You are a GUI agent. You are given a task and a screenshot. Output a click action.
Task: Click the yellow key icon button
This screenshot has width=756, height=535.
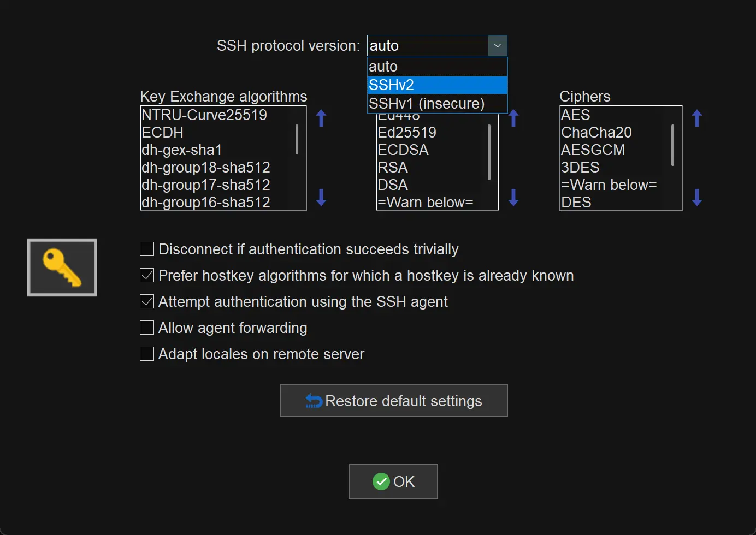coord(62,267)
